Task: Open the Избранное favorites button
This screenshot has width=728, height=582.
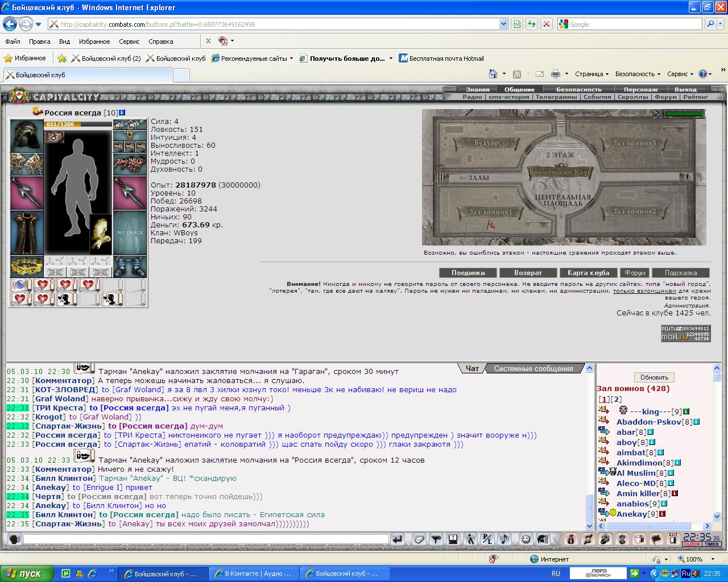Action: click(25, 58)
